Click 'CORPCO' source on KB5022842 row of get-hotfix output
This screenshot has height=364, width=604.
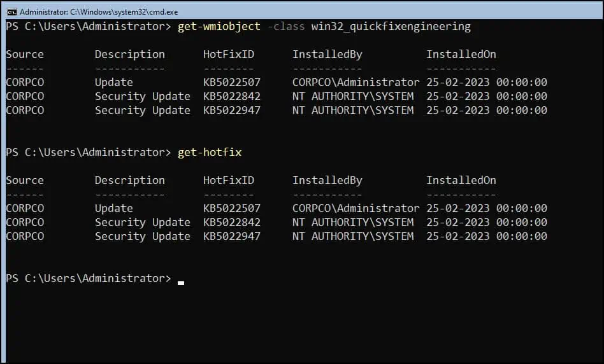pyautogui.click(x=25, y=222)
